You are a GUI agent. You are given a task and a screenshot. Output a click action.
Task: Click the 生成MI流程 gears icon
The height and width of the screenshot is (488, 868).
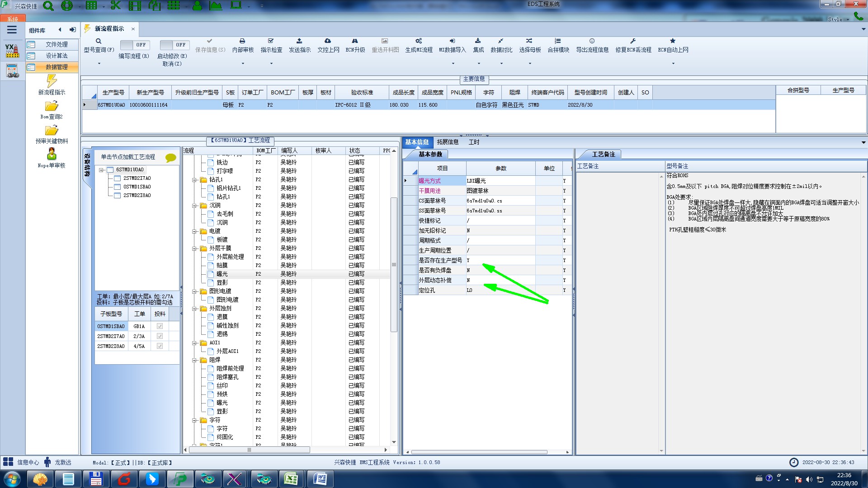[x=419, y=41]
